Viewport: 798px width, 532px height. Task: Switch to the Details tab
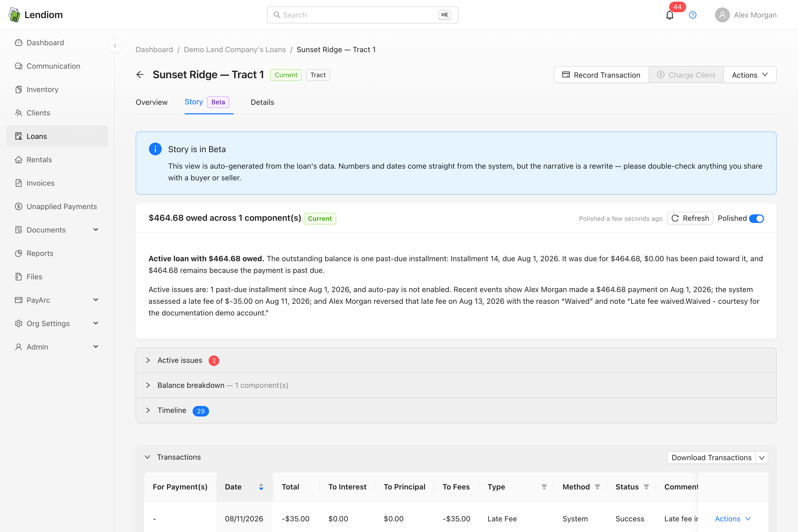click(262, 102)
